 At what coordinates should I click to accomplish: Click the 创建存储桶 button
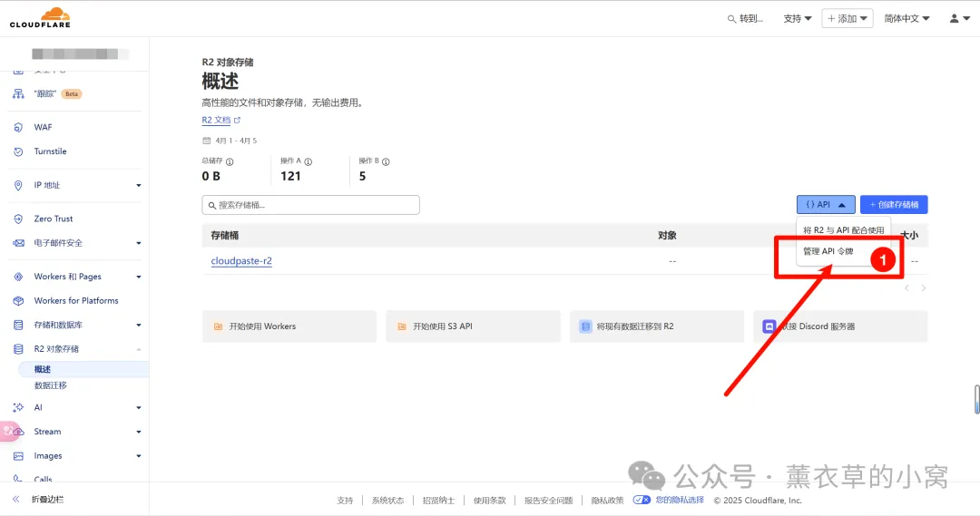point(894,204)
